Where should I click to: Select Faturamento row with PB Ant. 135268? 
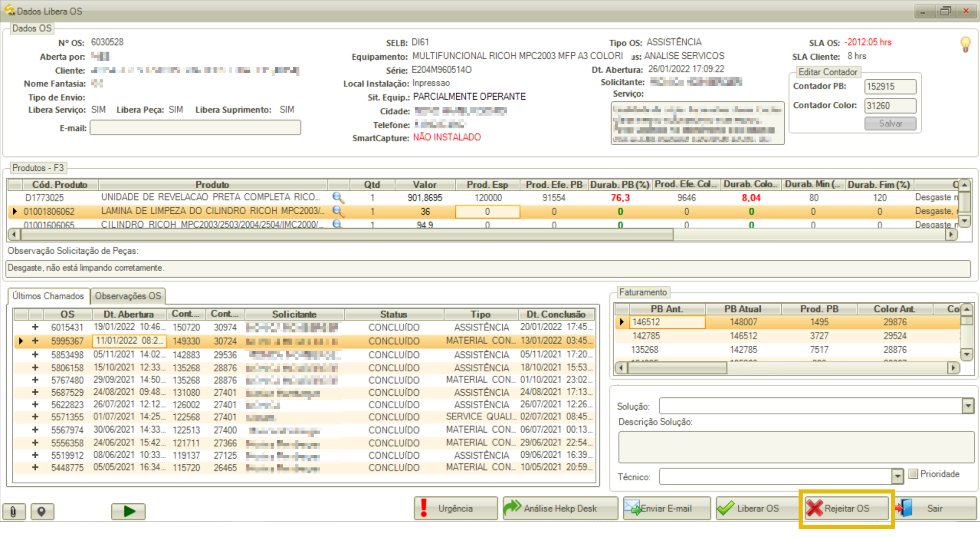[x=787, y=350]
